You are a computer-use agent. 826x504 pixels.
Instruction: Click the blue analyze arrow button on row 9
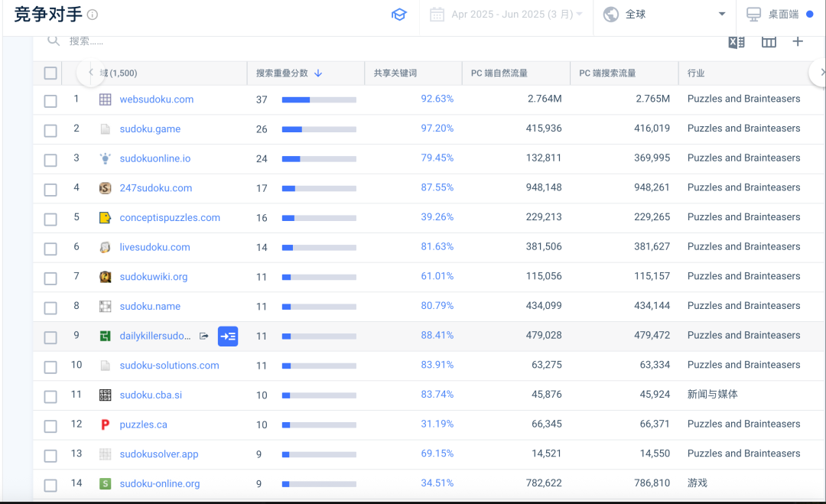[228, 337]
